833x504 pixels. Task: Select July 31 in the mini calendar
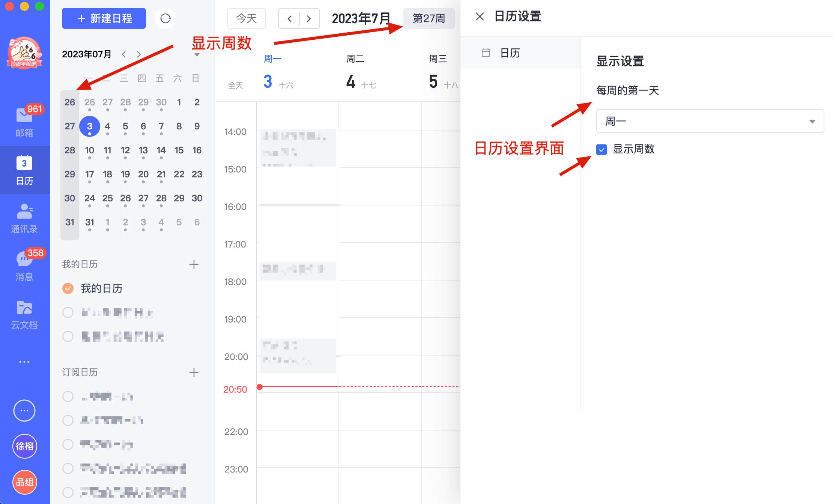(90, 222)
